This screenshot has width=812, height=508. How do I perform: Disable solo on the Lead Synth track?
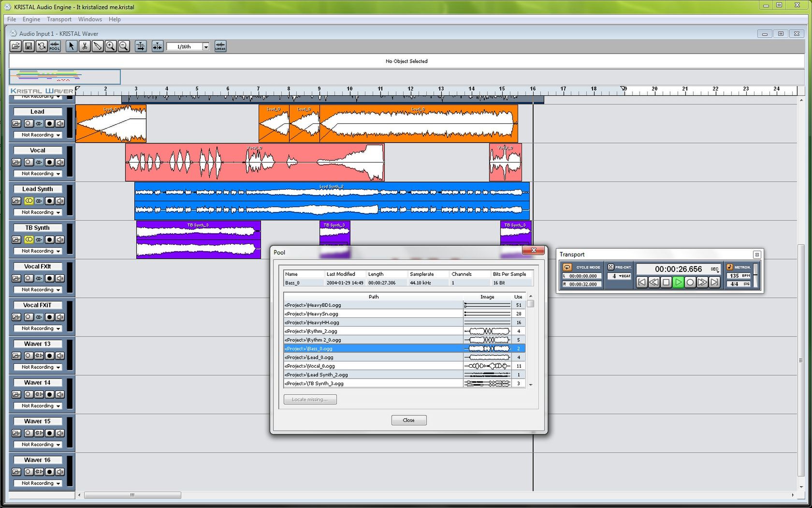(x=29, y=201)
